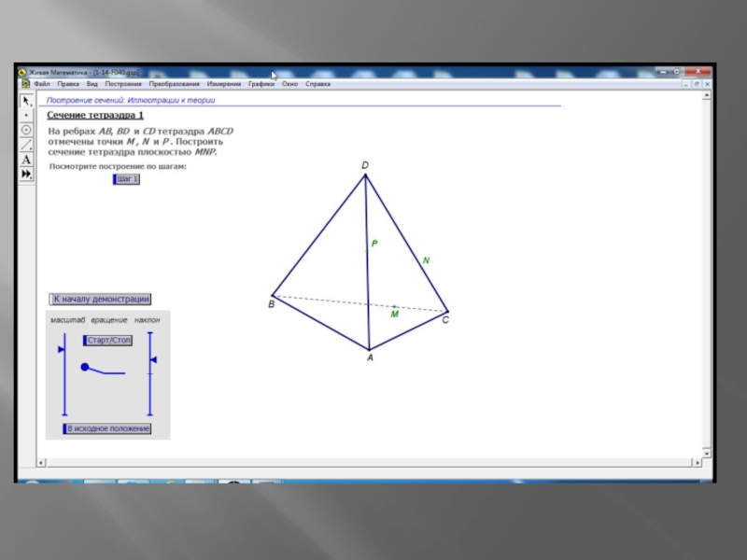The image size is (747, 560).
Task: Select the Arrow selection tool
Action: 26,101
